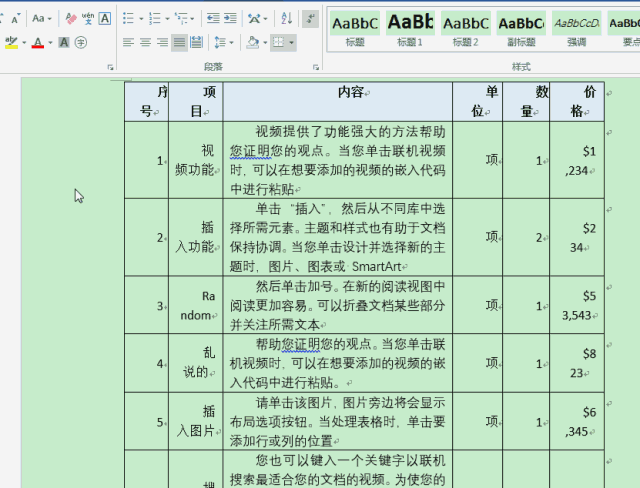Click the $6,345 price cell
The width and height of the screenshot is (640, 488).
577,421
